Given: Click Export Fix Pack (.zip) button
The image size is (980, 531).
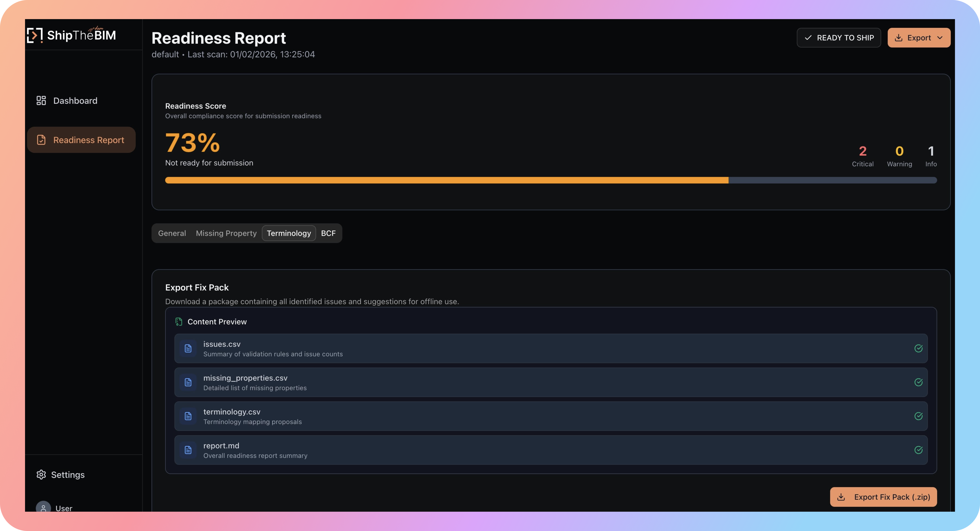Looking at the screenshot, I should (883, 497).
